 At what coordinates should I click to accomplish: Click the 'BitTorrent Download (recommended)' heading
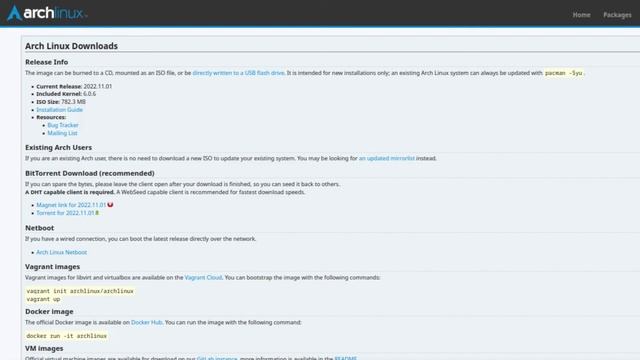click(x=90, y=173)
